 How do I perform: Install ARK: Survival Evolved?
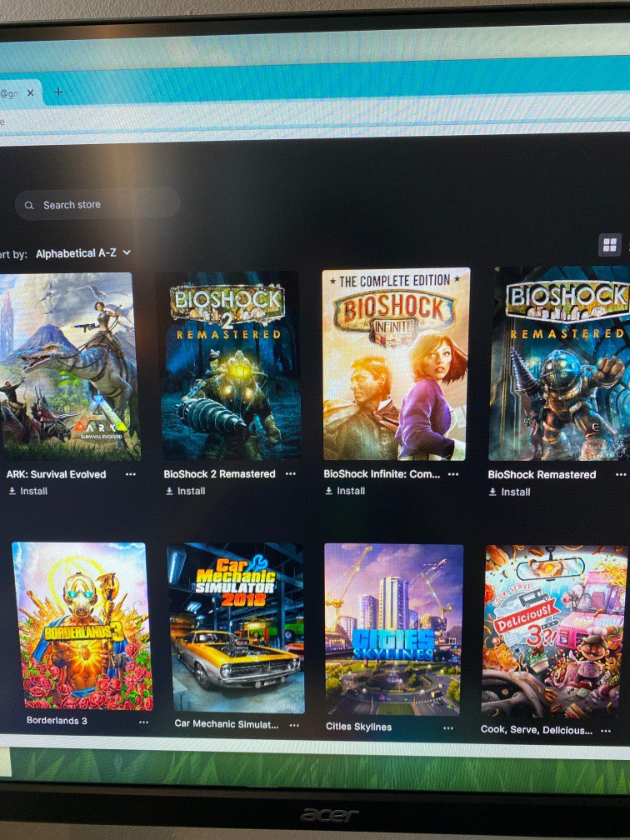[x=28, y=491]
